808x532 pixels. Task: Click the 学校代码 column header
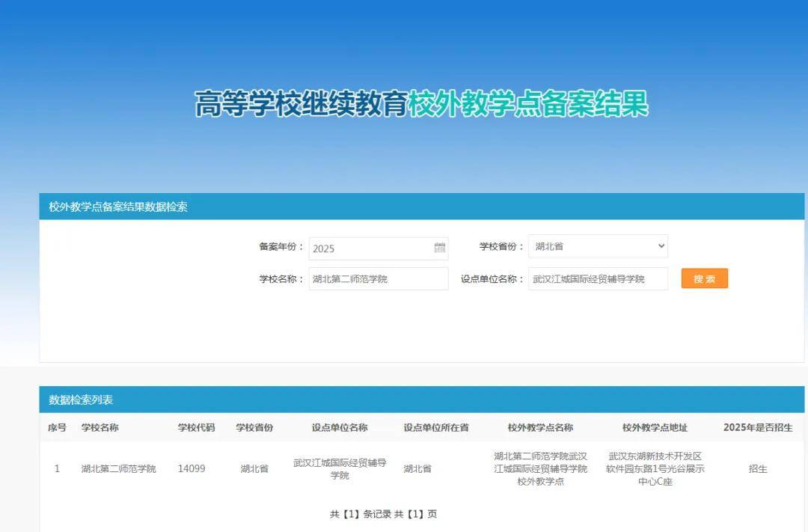196,427
